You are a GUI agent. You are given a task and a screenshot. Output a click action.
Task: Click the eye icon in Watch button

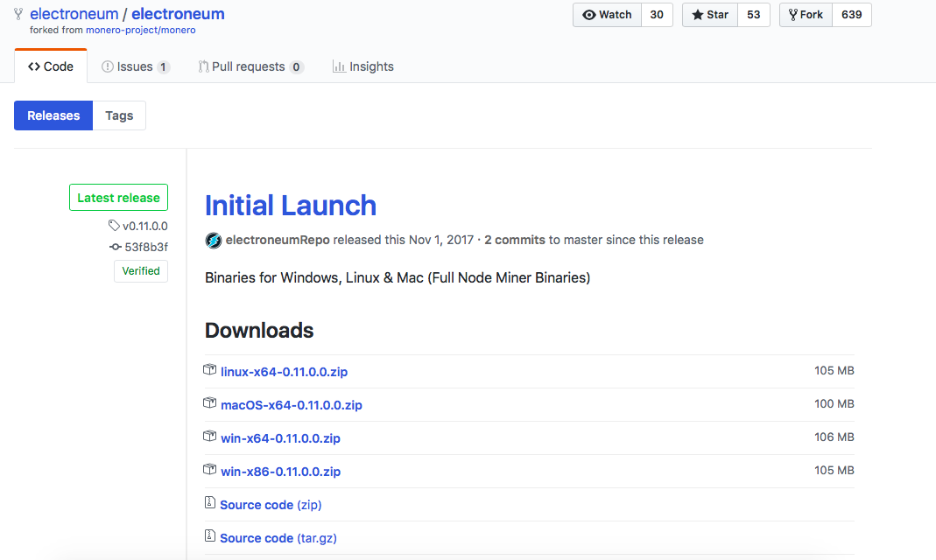coord(589,15)
